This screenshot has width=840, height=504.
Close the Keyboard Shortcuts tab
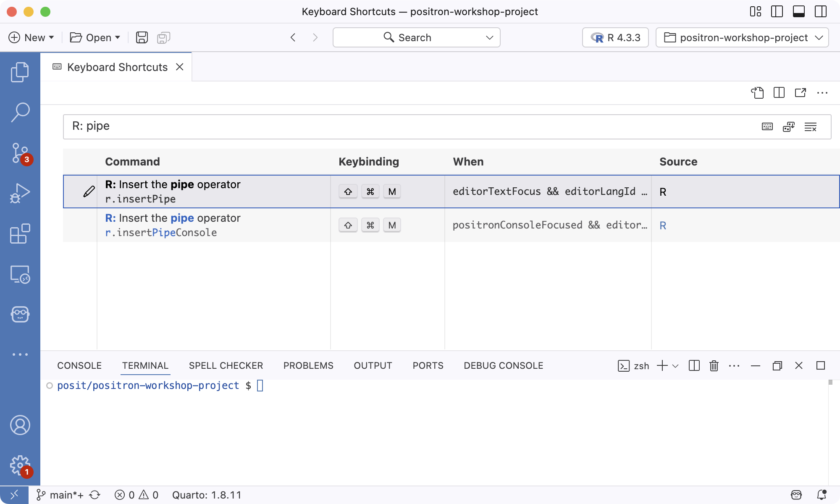point(180,67)
